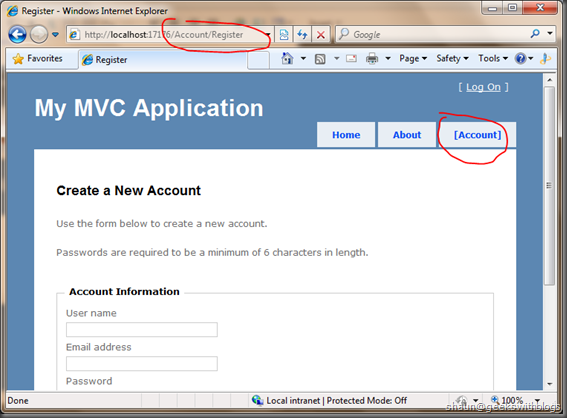Viewport: 567px width, 418px height.
Task: Toggle Compatibility View icon
Action: point(284,35)
